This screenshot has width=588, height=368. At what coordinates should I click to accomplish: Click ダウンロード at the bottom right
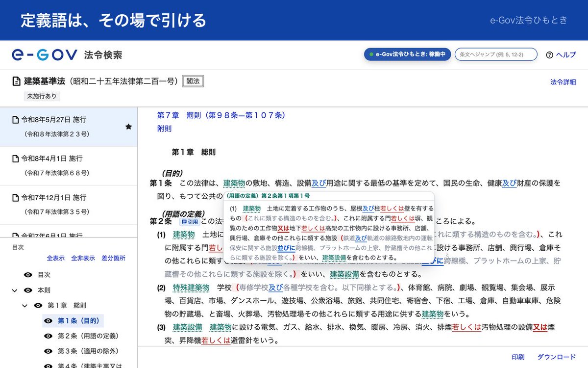[x=556, y=357]
